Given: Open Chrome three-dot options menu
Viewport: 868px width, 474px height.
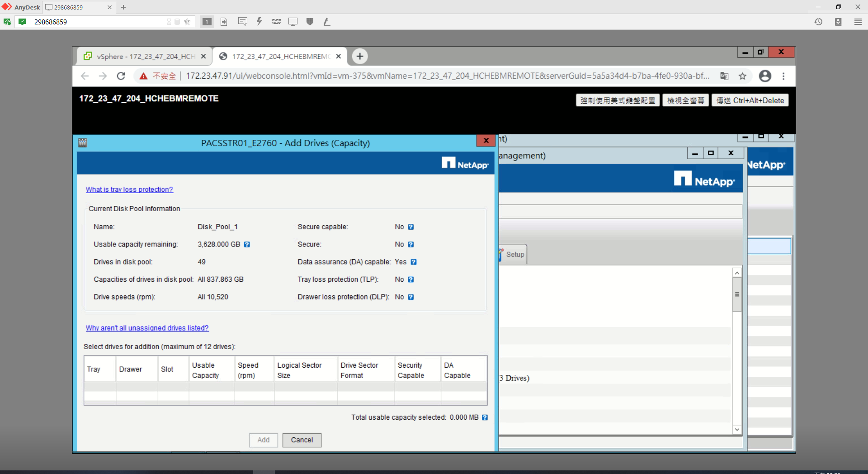Looking at the screenshot, I should pos(783,76).
